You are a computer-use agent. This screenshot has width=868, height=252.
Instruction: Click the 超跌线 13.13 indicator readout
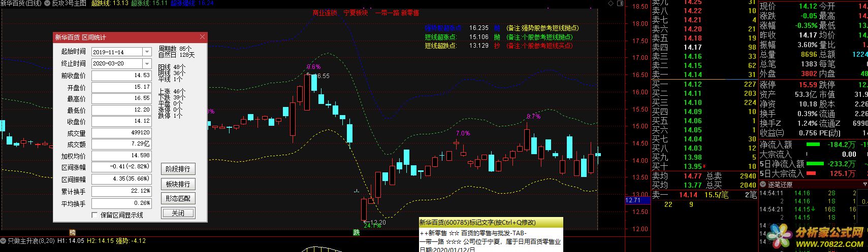(109, 3)
